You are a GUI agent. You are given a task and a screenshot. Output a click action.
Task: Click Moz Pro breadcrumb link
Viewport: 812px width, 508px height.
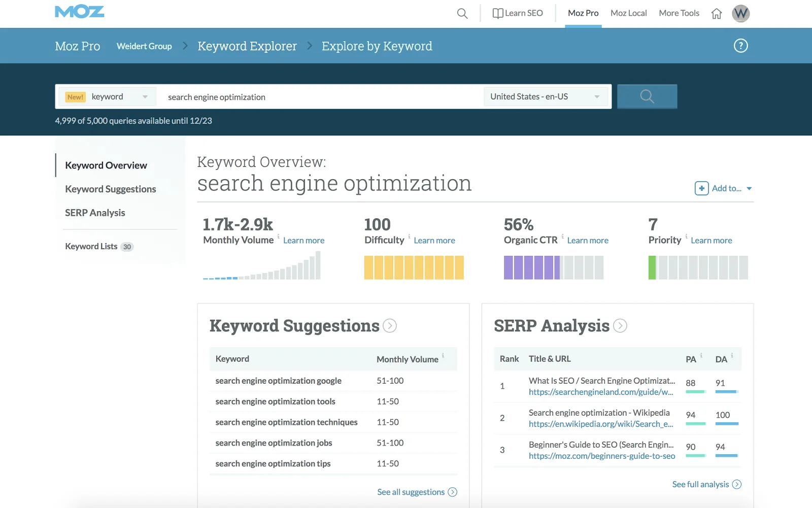pos(78,46)
